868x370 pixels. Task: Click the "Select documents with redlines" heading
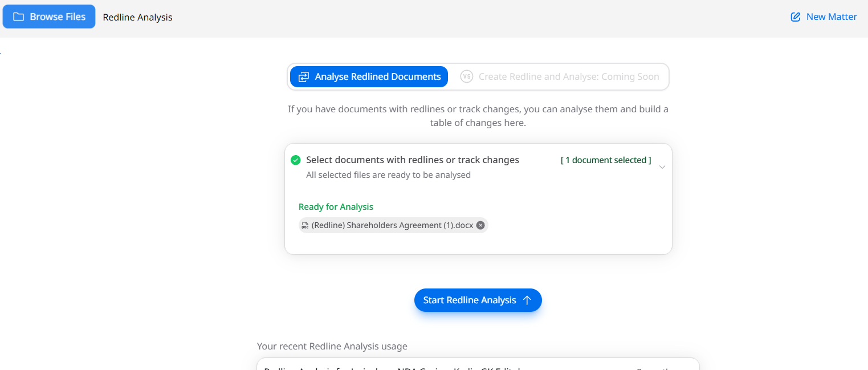(x=412, y=160)
